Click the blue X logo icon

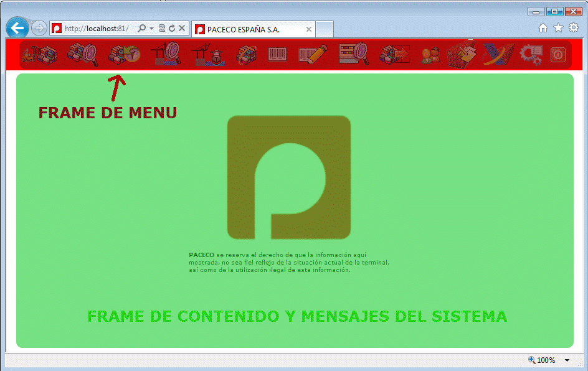point(498,54)
